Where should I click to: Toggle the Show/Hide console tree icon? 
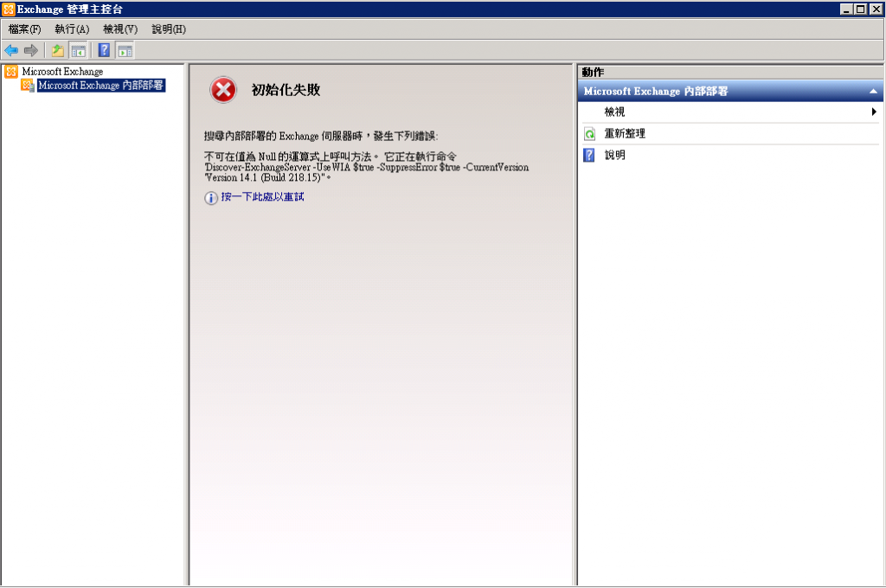[78, 51]
